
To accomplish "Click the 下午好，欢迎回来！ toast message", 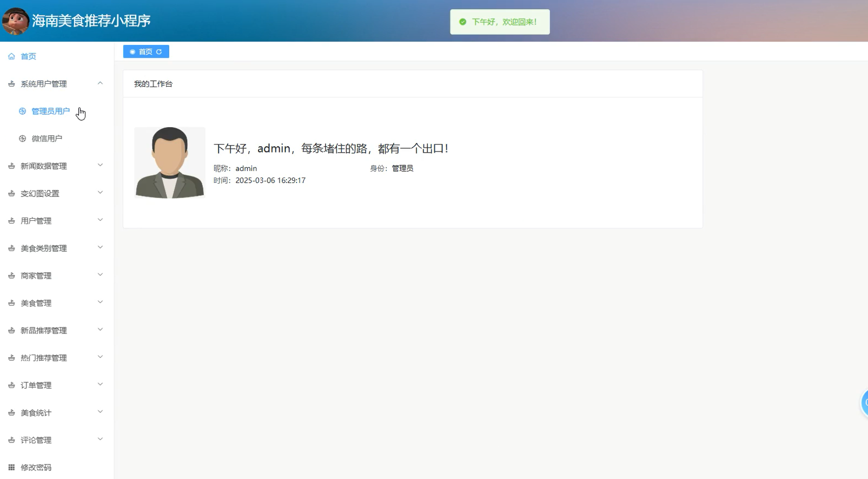I will point(500,22).
